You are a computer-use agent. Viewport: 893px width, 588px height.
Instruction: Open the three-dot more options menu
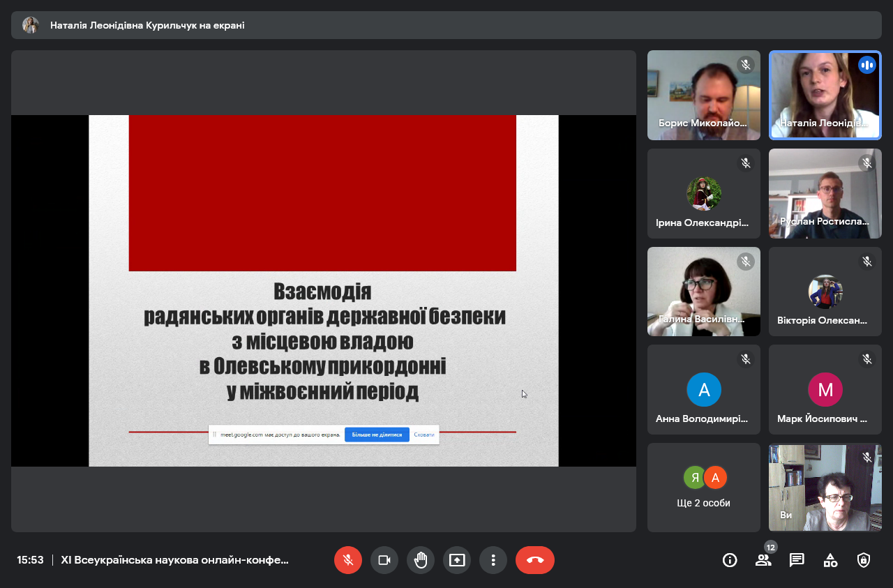pos(493,560)
